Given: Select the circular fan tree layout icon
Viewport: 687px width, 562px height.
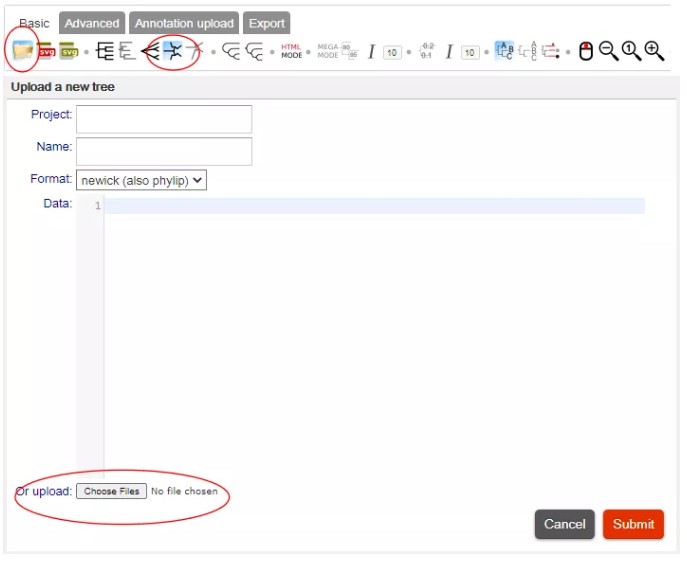Looking at the screenshot, I should tap(150, 51).
